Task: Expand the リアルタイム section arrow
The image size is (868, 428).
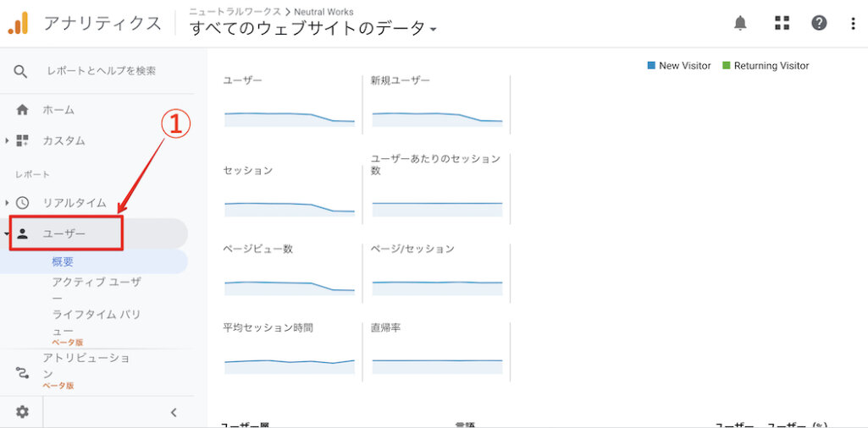Action: (8, 203)
